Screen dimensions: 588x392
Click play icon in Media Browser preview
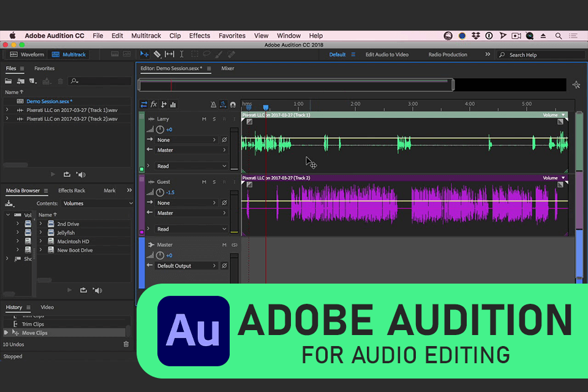point(69,290)
